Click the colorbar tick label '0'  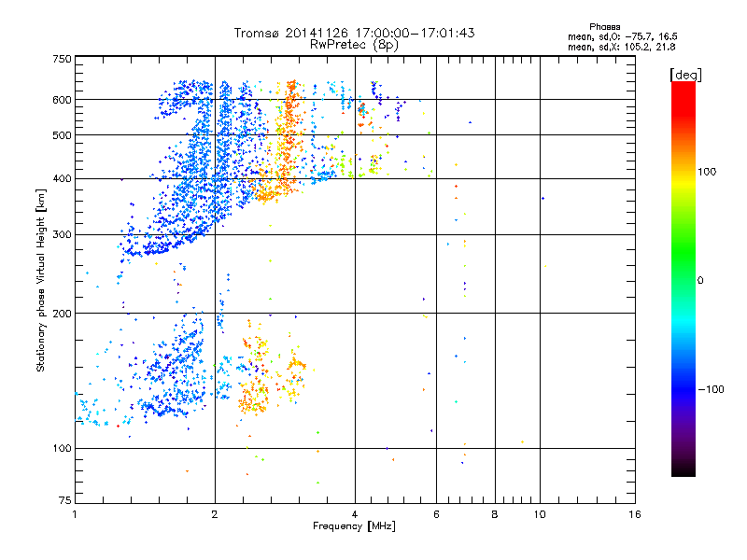click(x=700, y=281)
